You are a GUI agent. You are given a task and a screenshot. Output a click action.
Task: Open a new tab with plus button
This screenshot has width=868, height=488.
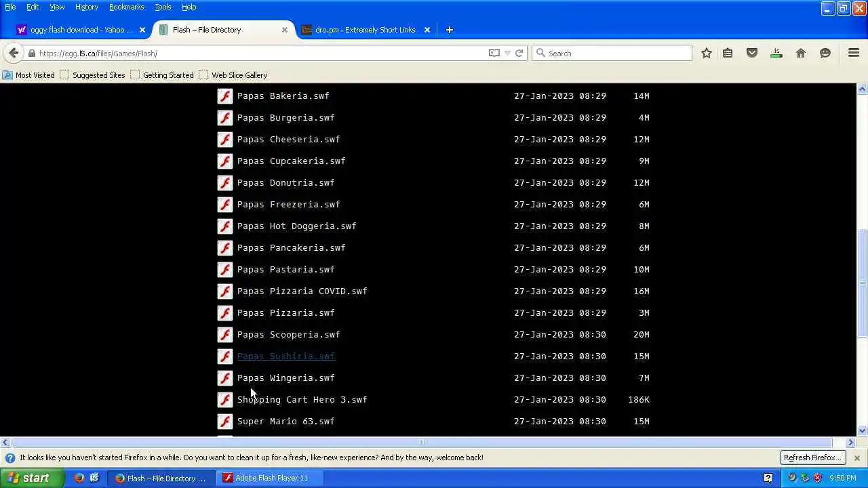(x=449, y=30)
